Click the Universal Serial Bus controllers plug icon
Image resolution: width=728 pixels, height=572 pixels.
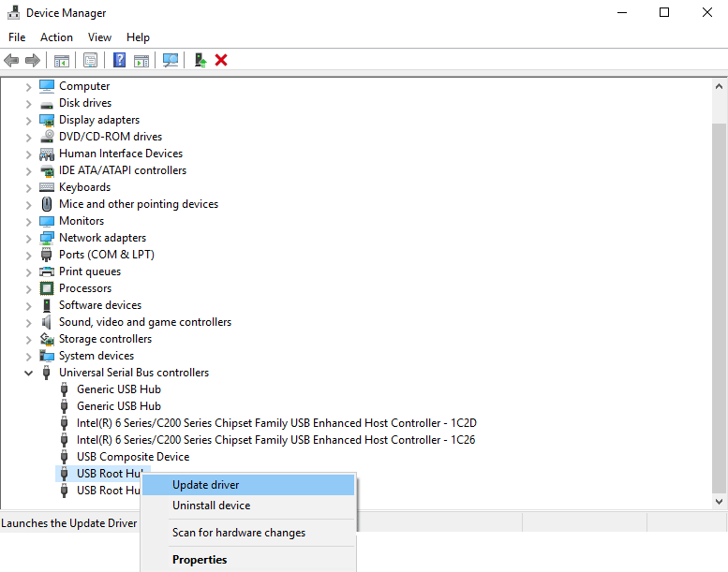pyautogui.click(x=47, y=373)
